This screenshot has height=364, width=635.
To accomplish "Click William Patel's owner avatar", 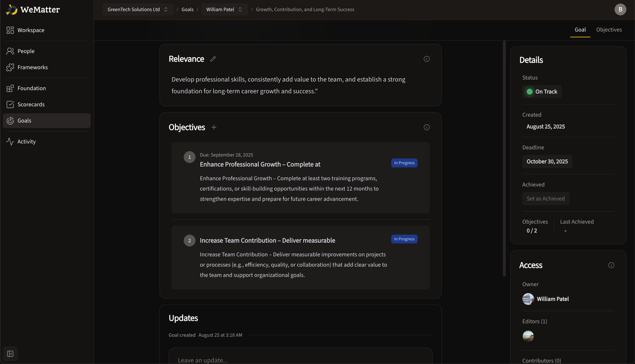I will (528, 299).
